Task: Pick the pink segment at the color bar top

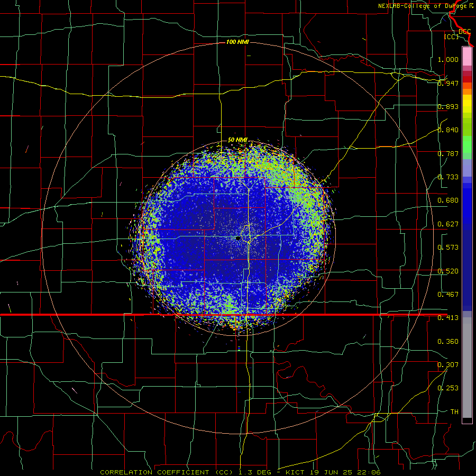Action: tap(467, 56)
